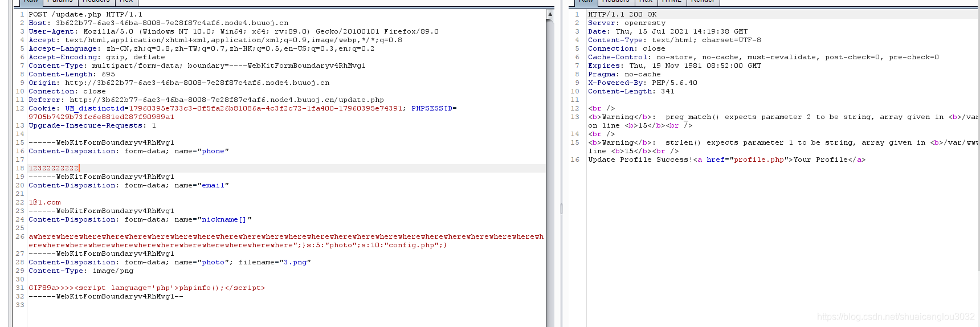Screen dimensions: 980x327
Task: Click the splitter handle between request and response
Action: click(561, 209)
